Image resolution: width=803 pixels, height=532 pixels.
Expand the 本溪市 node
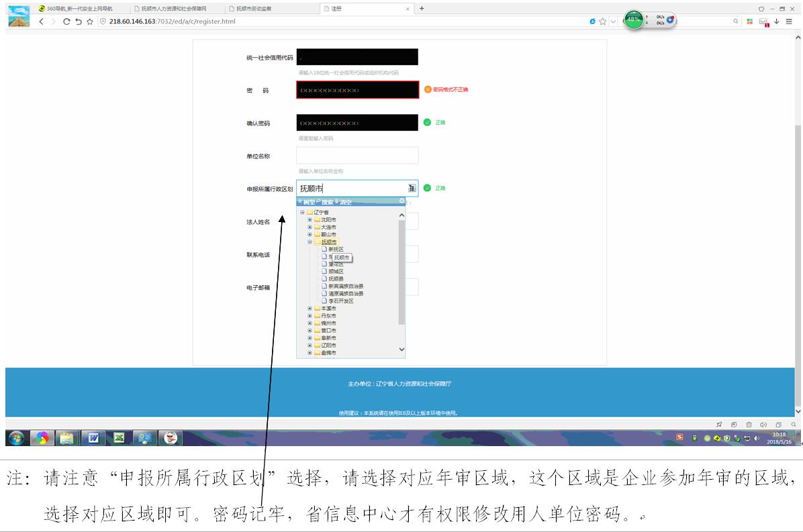(310, 309)
